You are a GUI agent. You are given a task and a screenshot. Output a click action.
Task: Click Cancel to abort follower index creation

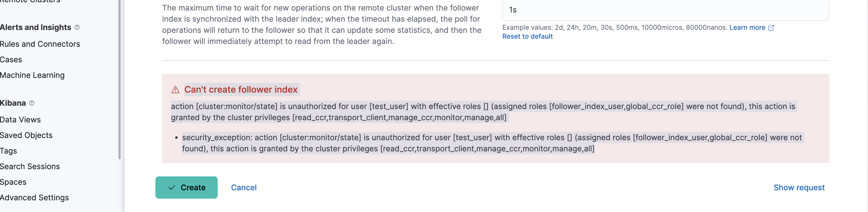(244, 188)
